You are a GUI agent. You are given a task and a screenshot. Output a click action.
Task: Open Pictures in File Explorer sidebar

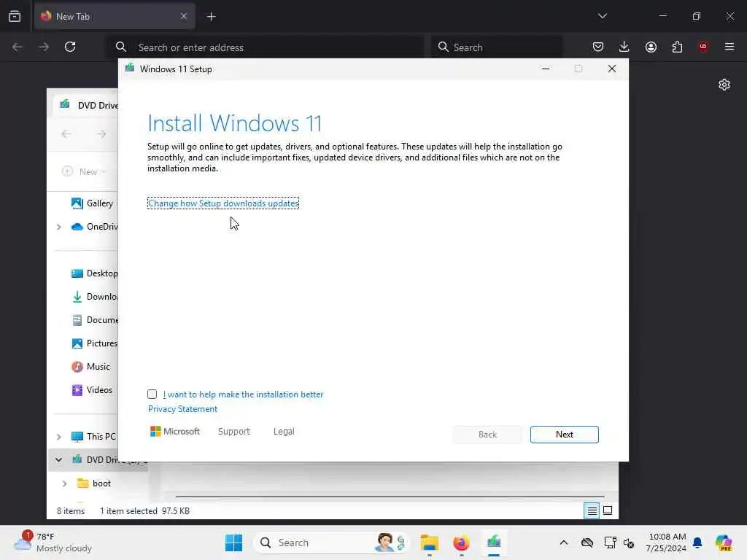pyautogui.click(x=94, y=343)
